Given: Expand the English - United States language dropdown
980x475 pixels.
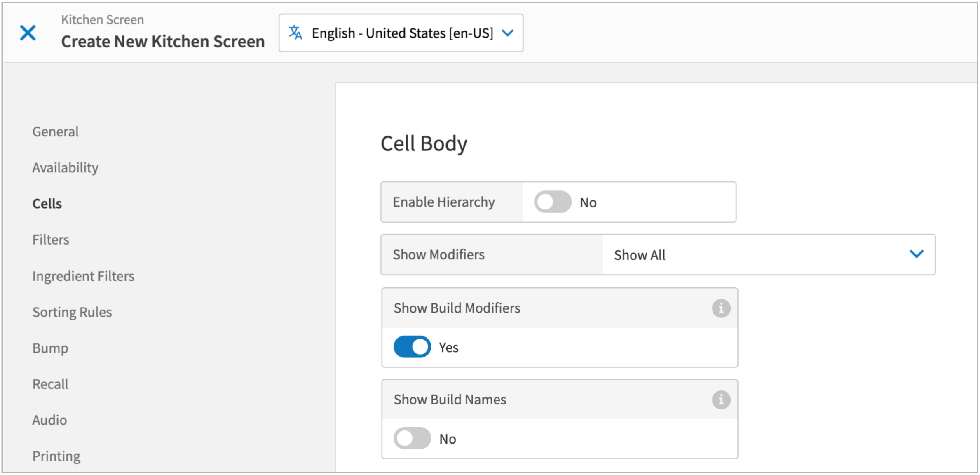Looking at the screenshot, I should point(508,33).
